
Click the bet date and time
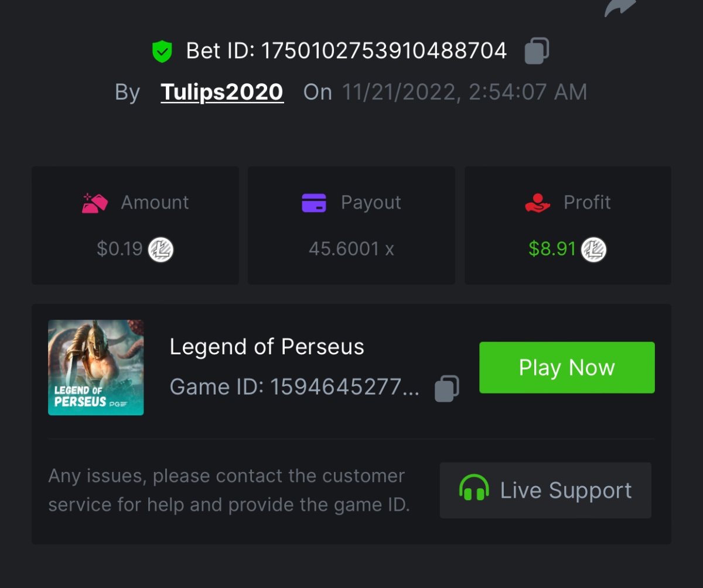(x=464, y=92)
